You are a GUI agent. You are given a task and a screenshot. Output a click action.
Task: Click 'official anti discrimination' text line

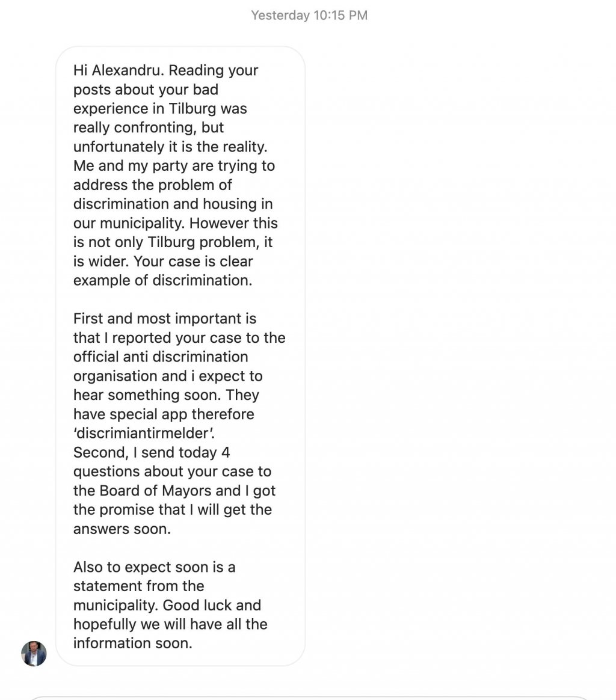(x=161, y=357)
